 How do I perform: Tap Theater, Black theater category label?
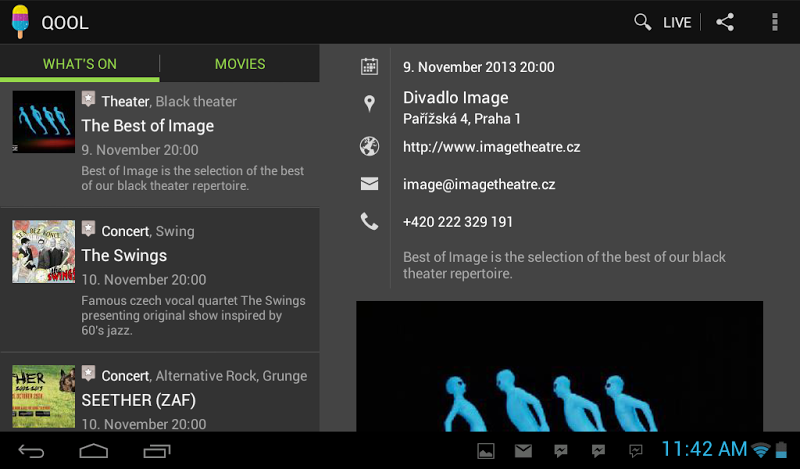169,102
